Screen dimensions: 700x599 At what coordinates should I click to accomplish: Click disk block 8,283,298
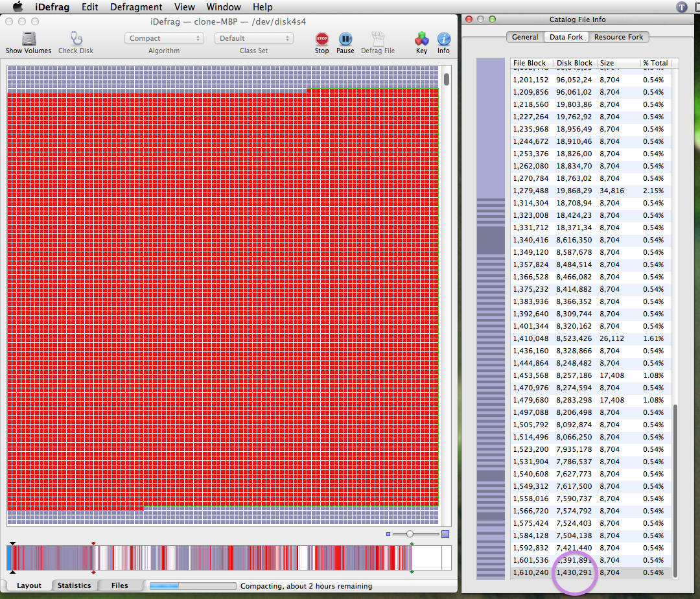[574, 400]
